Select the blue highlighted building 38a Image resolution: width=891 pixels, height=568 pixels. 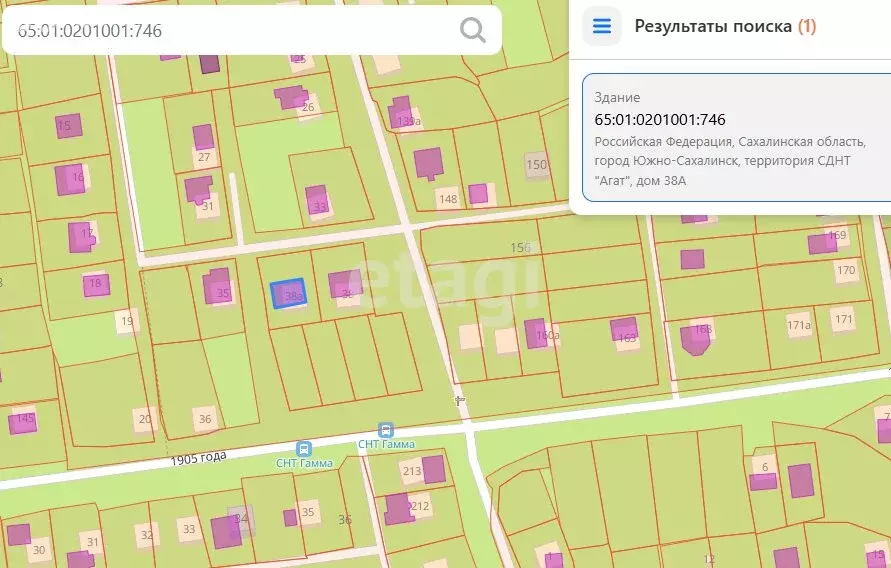point(288,293)
